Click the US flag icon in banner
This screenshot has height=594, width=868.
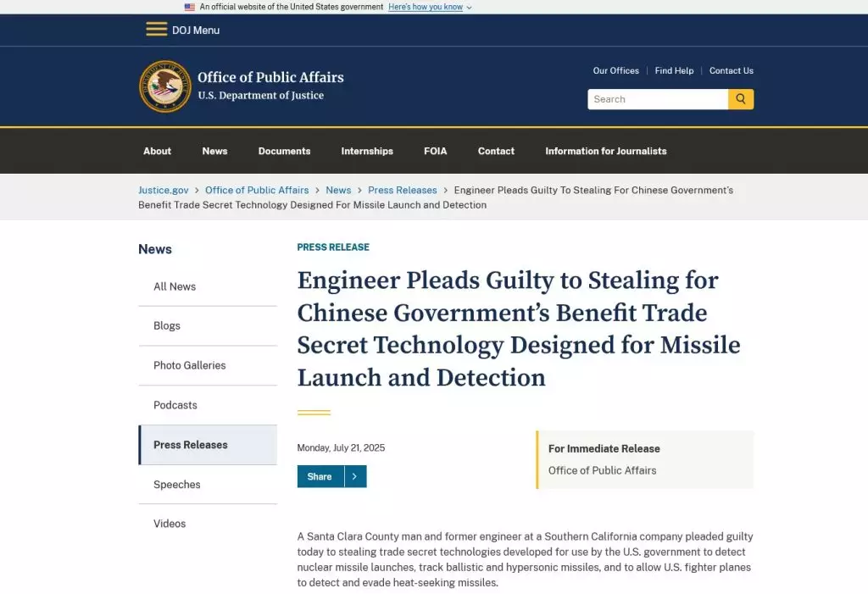[190, 7]
